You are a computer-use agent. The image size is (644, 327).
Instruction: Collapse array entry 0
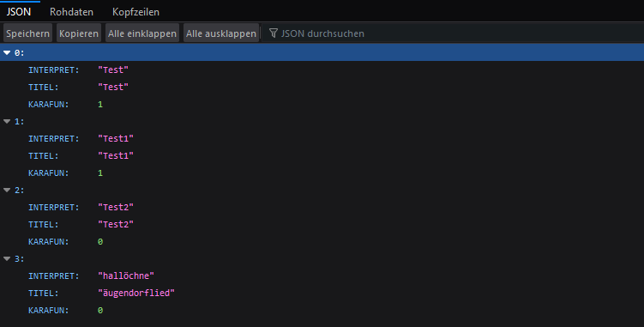pos(7,52)
